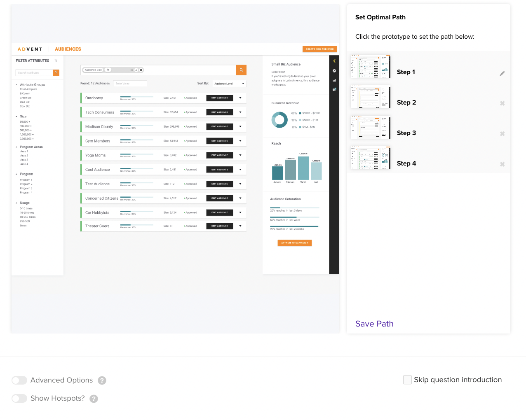Viewport: 526px width, 420px height.
Task: Click the pencil edit icon for Step 1
Action: click(502, 73)
